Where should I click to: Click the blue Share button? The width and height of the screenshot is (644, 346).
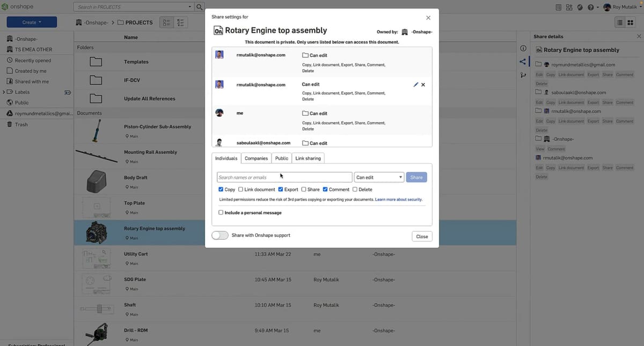416,177
